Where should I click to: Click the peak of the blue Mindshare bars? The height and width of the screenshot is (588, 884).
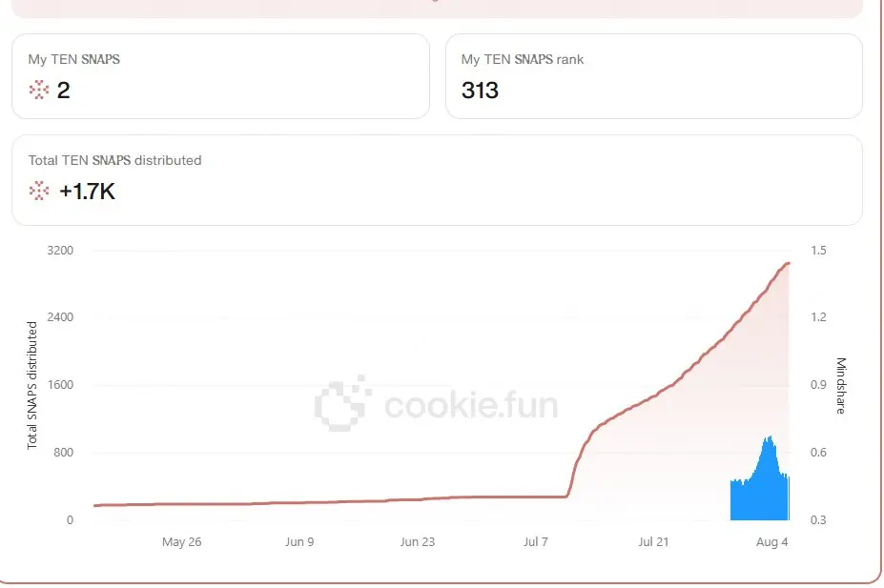[x=769, y=437]
